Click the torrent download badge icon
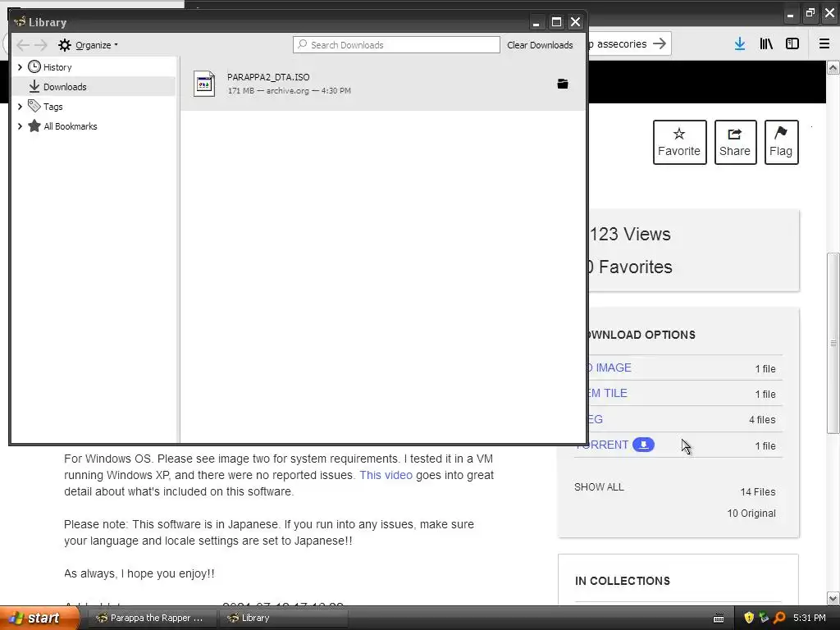The image size is (840, 630). [643, 445]
